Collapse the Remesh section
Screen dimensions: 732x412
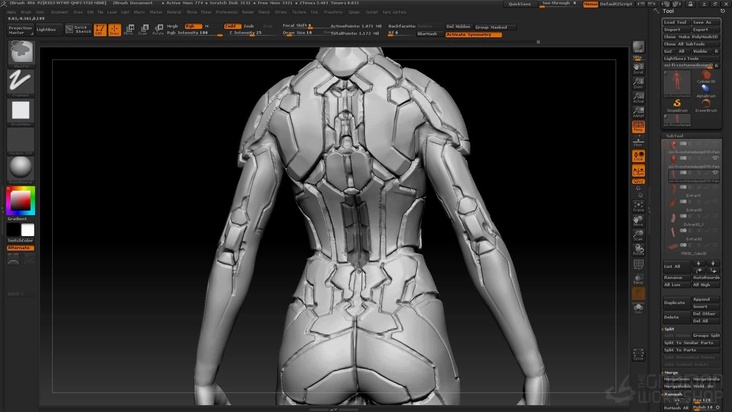click(672, 394)
